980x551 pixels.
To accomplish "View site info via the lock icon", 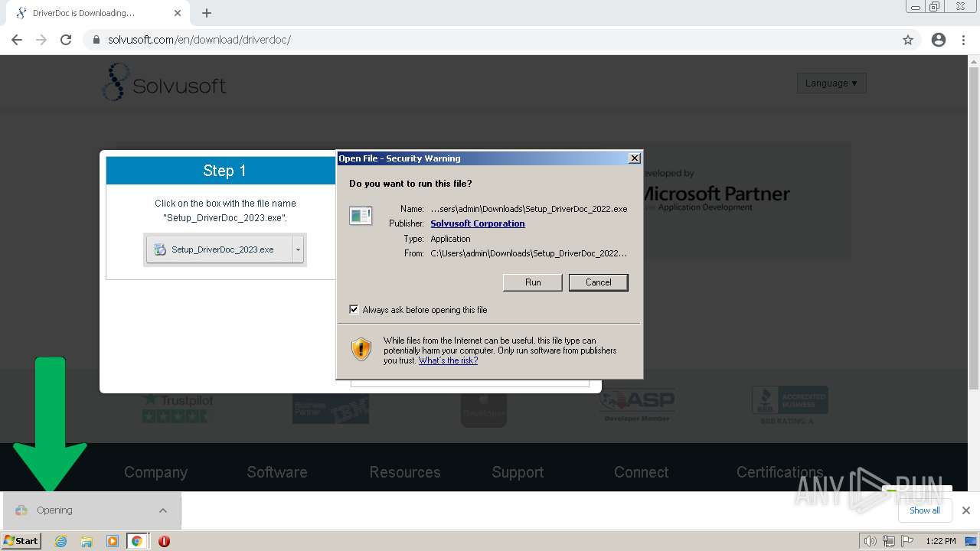I will pos(96,40).
